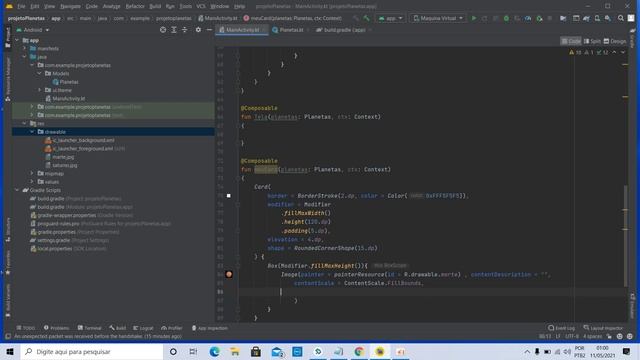Open the Logcat tool window
The width and height of the screenshot is (640, 360).
(x=143, y=328)
